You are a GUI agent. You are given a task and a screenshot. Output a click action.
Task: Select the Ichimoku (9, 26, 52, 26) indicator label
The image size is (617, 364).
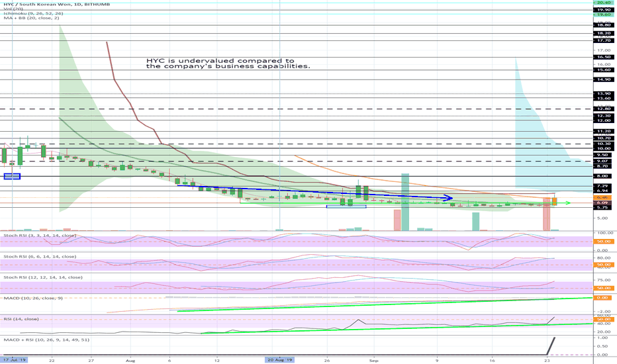tap(34, 13)
